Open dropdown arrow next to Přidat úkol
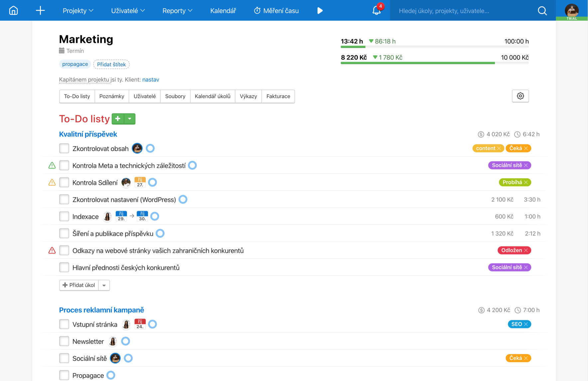Image resolution: width=588 pixels, height=381 pixels. point(104,285)
